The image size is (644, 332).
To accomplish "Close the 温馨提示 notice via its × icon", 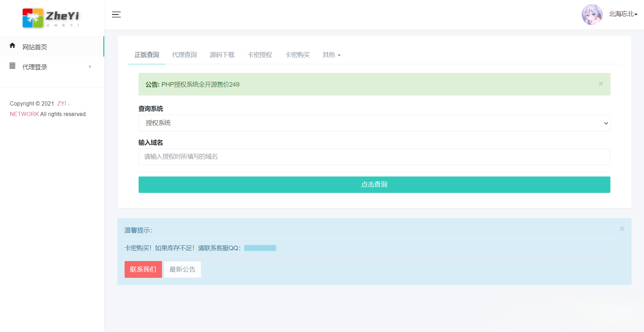I will [622, 229].
